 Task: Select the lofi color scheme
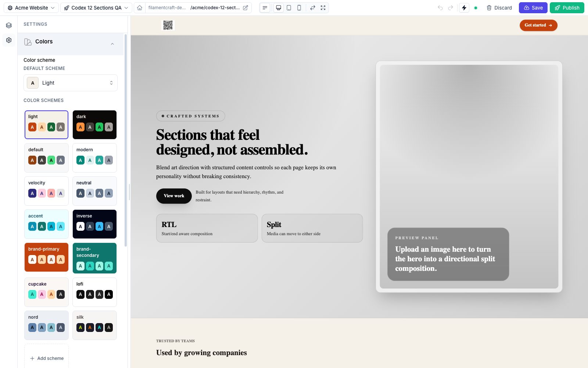[94, 292]
